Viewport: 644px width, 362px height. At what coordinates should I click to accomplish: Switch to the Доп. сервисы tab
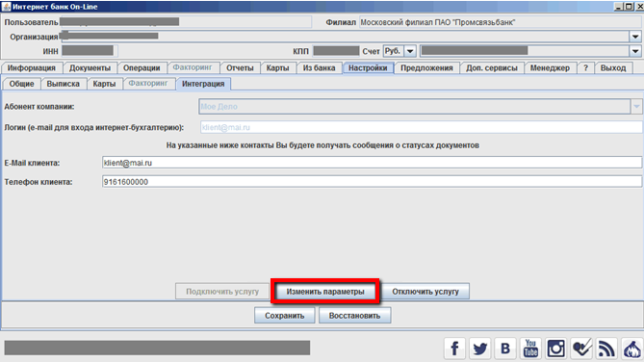click(492, 68)
